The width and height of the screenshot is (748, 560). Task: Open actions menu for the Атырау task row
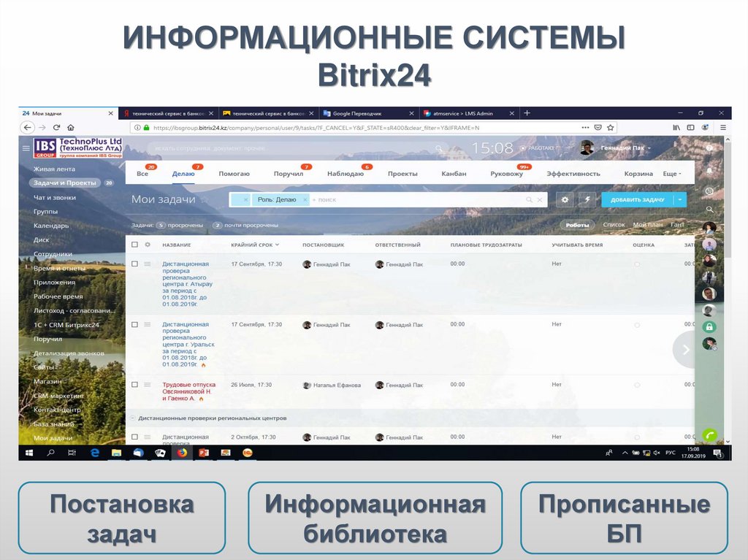click(148, 264)
